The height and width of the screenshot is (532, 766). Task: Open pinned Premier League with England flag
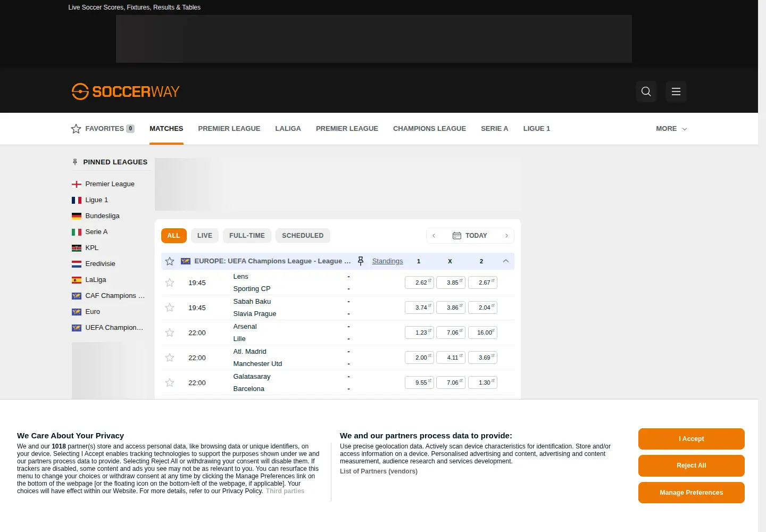click(x=103, y=184)
